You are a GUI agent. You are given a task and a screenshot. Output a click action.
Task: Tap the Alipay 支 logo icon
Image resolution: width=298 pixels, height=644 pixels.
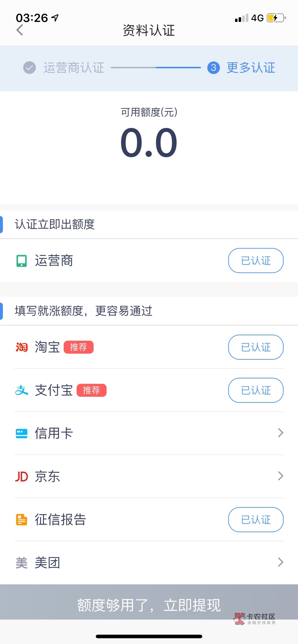pyautogui.click(x=22, y=390)
